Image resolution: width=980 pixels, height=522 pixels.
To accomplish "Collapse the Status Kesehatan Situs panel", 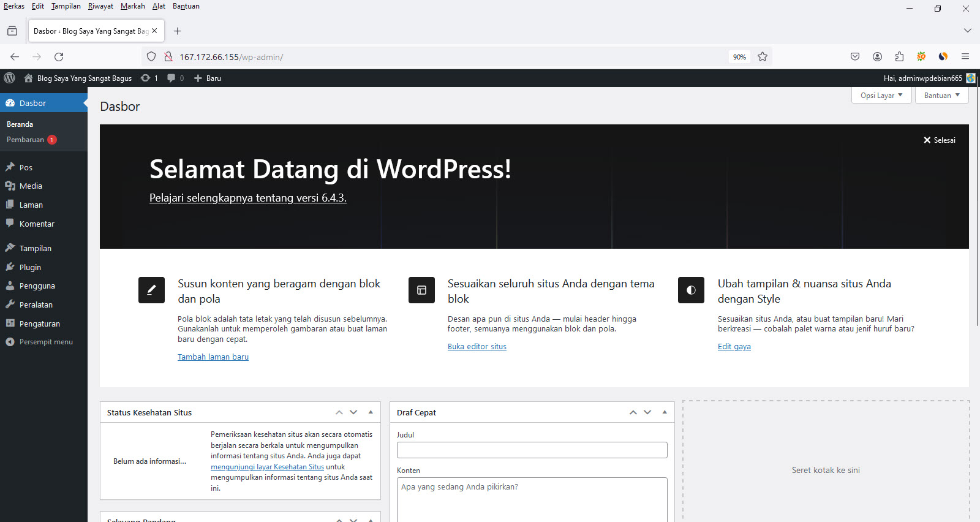I will point(371,412).
